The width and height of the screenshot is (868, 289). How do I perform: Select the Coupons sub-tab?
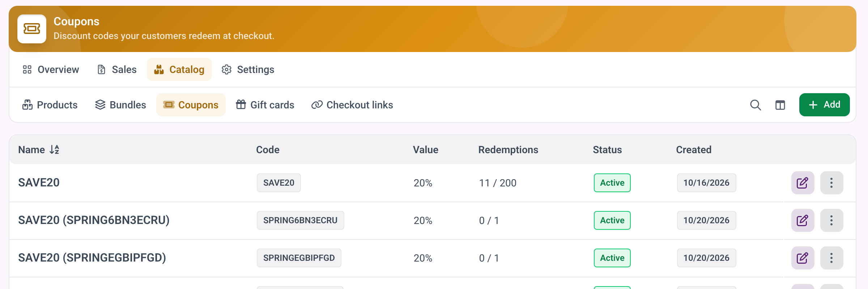pos(191,105)
